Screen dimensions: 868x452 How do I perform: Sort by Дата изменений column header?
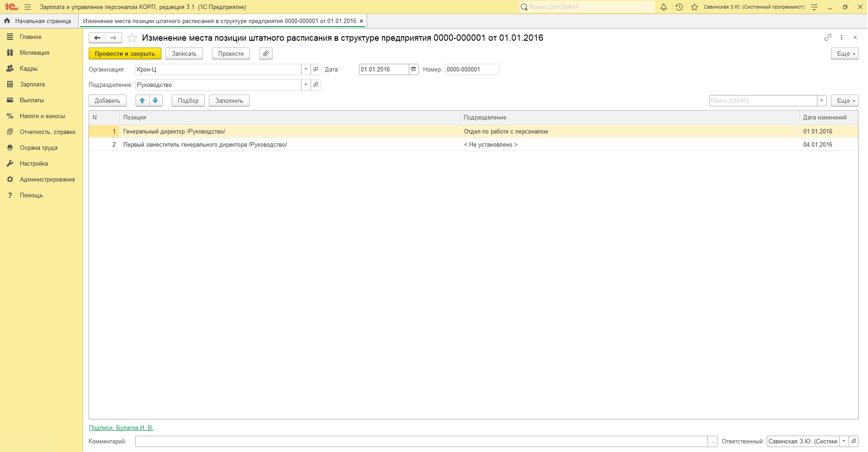829,117
